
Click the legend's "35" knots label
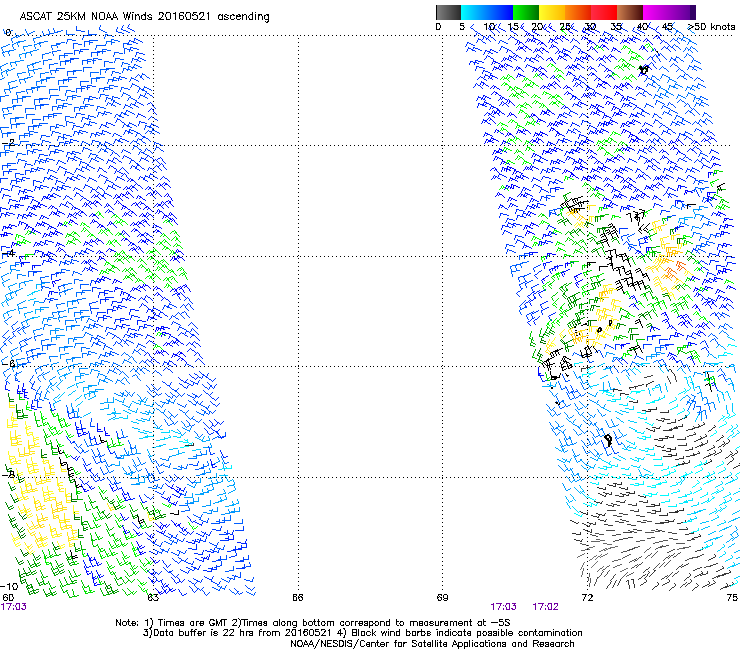616,27
